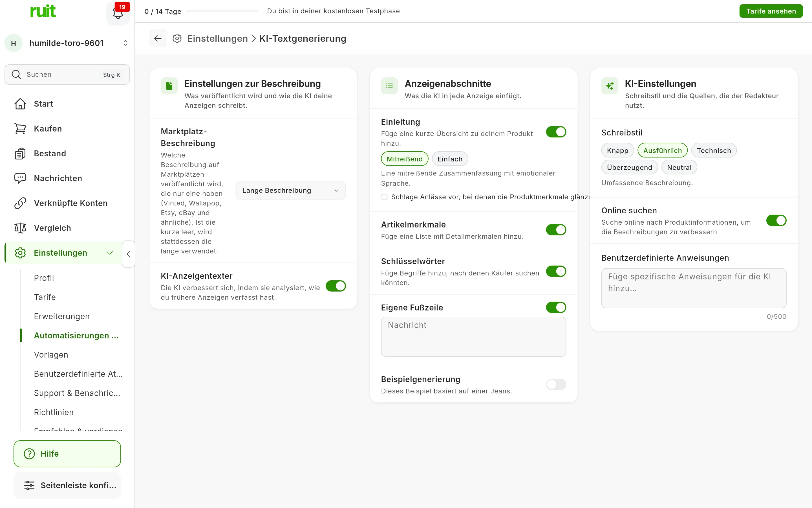Click the document icon of Einstellungen zur Beschreibung
The width and height of the screenshot is (812, 508).
(x=169, y=86)
